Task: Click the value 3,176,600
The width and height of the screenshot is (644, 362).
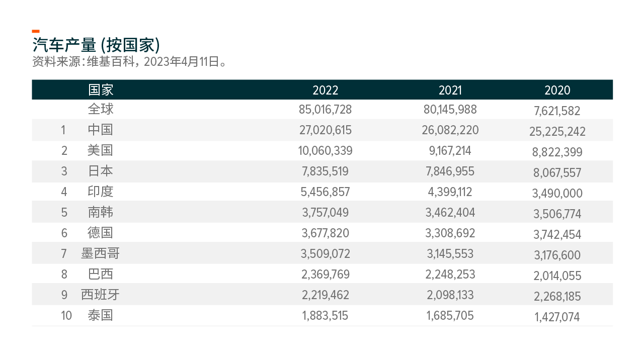Action: pos(557,255)
